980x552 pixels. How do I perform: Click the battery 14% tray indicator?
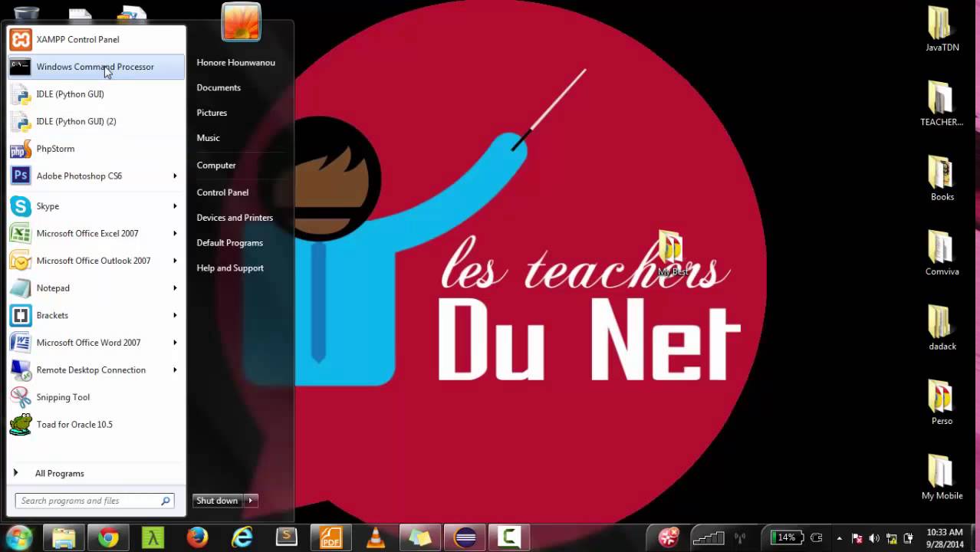787,537
